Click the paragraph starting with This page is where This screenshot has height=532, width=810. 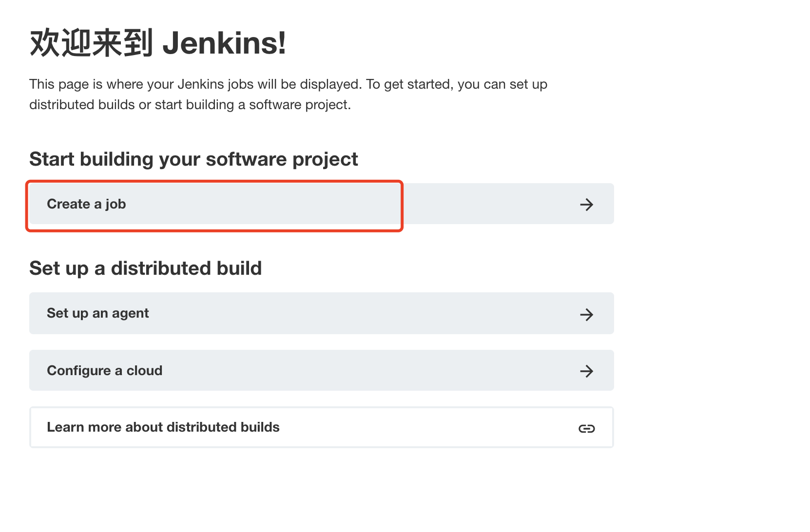(288, 95)
